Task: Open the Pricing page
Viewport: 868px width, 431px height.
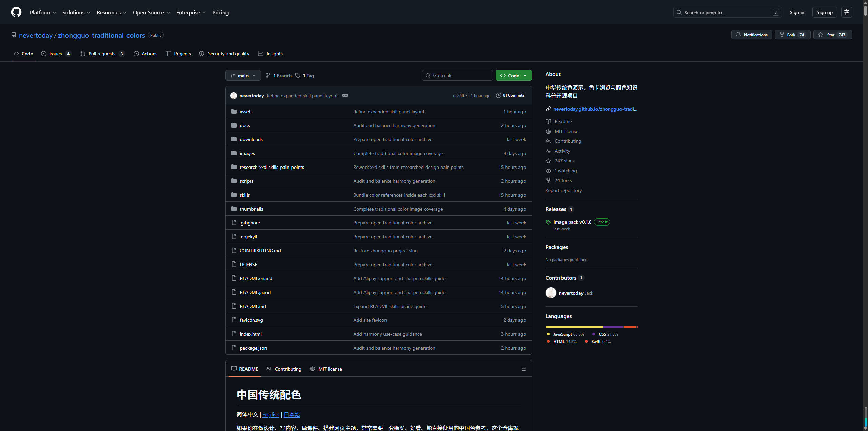Action: coord(220,12)
